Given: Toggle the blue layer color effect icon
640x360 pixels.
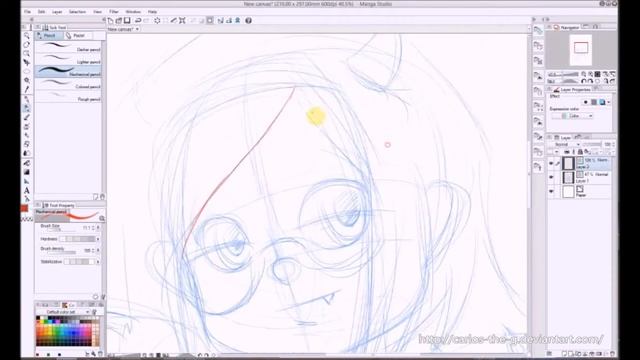Looking at the screenshot, I should tap(602, 102).
